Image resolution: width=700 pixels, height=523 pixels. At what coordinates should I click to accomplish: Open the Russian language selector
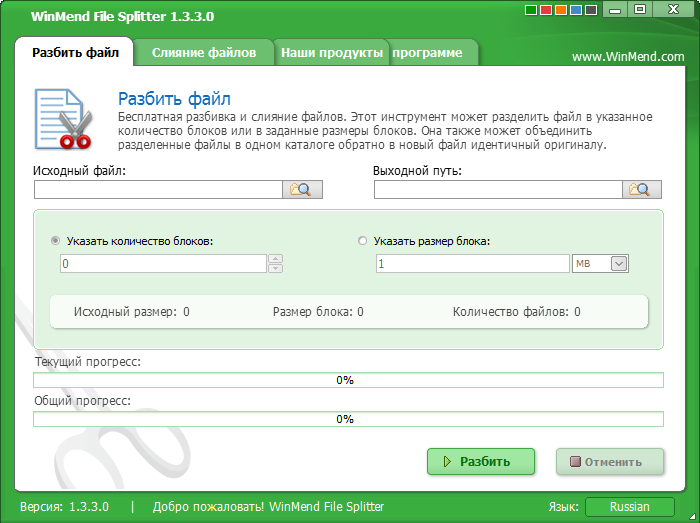click(x=629, y=507)
